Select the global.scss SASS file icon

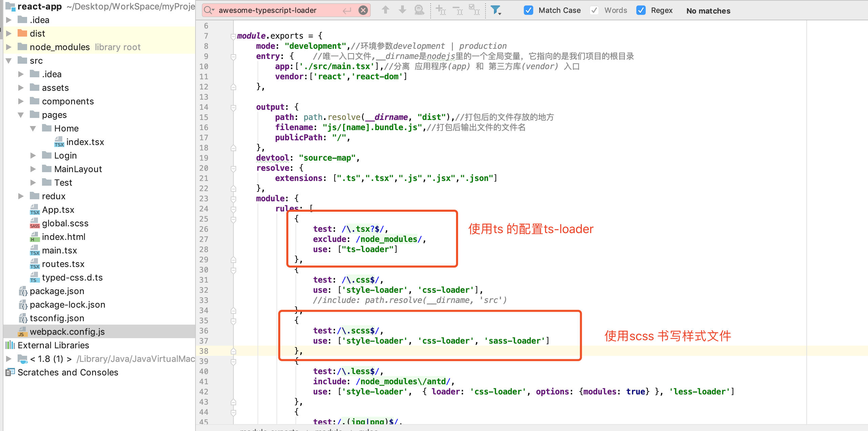(35, 223)
